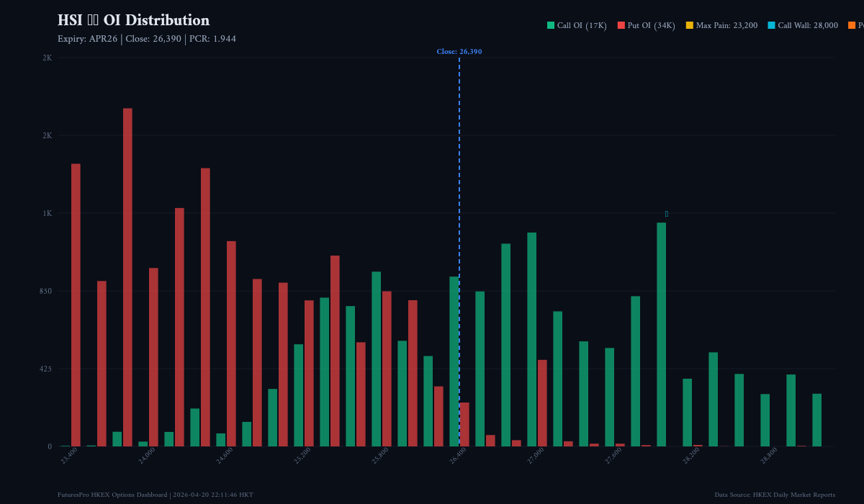Select the Call Wall: 28,000 legend label
Image resolution: width=864 pixels, height=504 pixels.
811,24
